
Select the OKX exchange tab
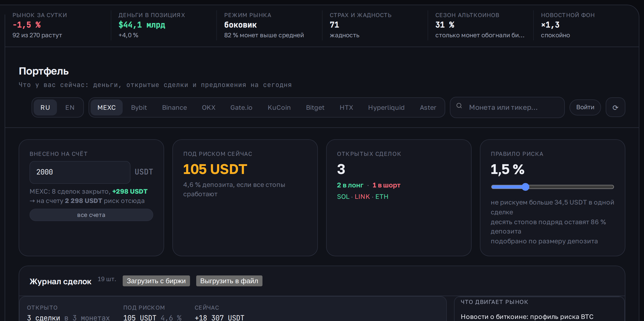click(x=209, y=107)
